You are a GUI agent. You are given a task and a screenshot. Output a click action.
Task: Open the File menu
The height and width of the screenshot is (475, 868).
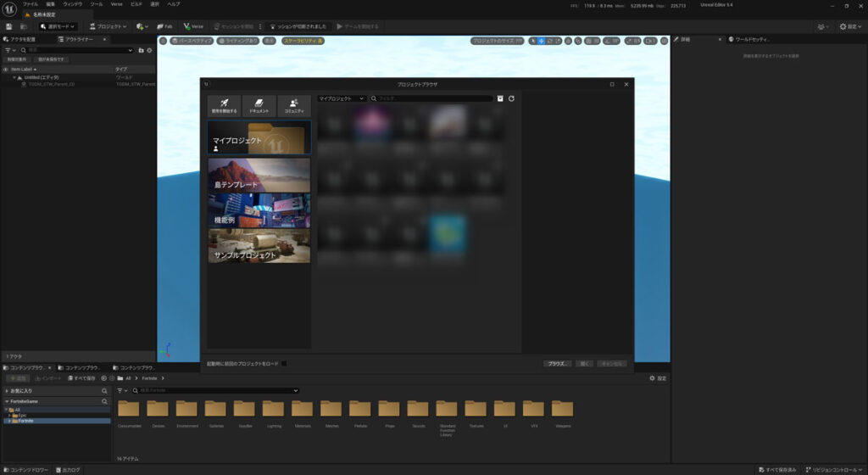click(31, 4)
